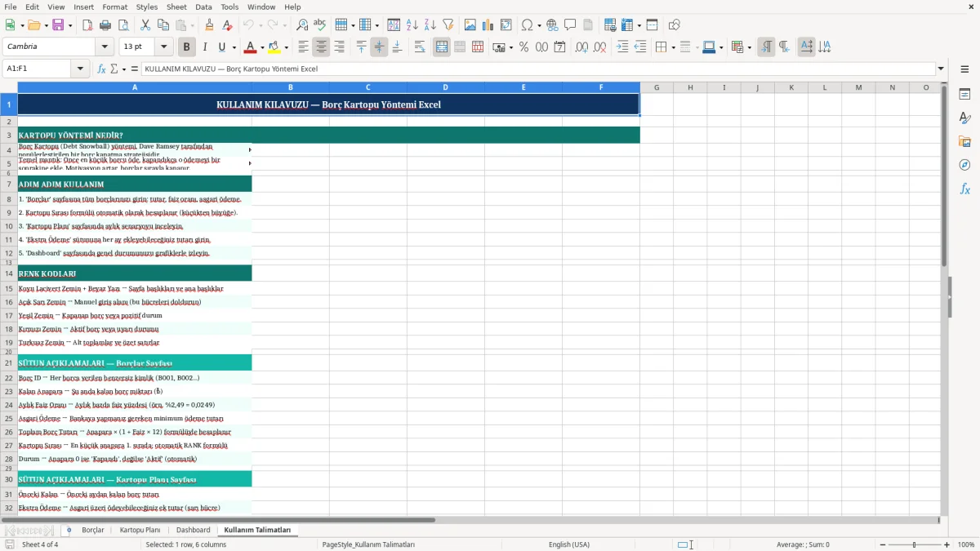Switch to the Kartopu Planı sheet tab
The width and height of the screenshot is (980, 551).
coord(140,530)
